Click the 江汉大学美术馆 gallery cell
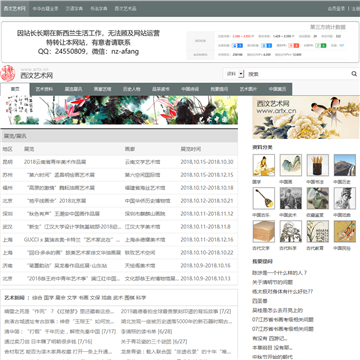The height and width of the screenshot is (360, 360). coord(142,227)
